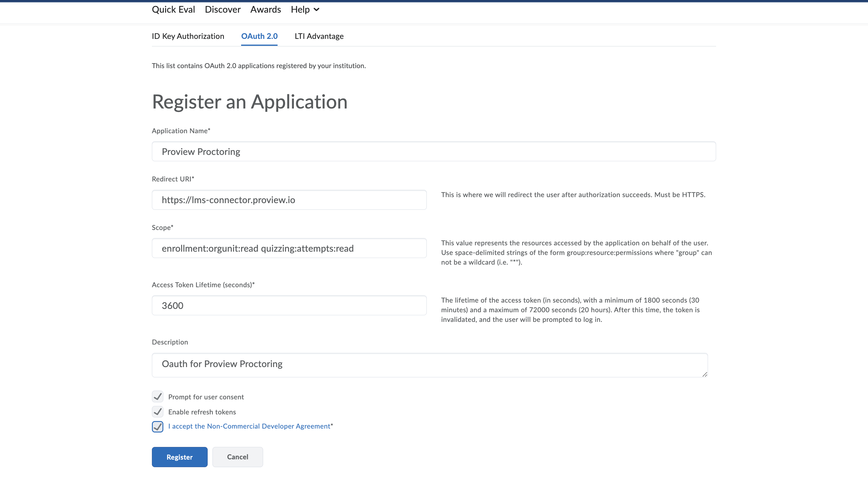
Task: Select the OAuth 2.0 tab
Action: (x=259, y=36)
